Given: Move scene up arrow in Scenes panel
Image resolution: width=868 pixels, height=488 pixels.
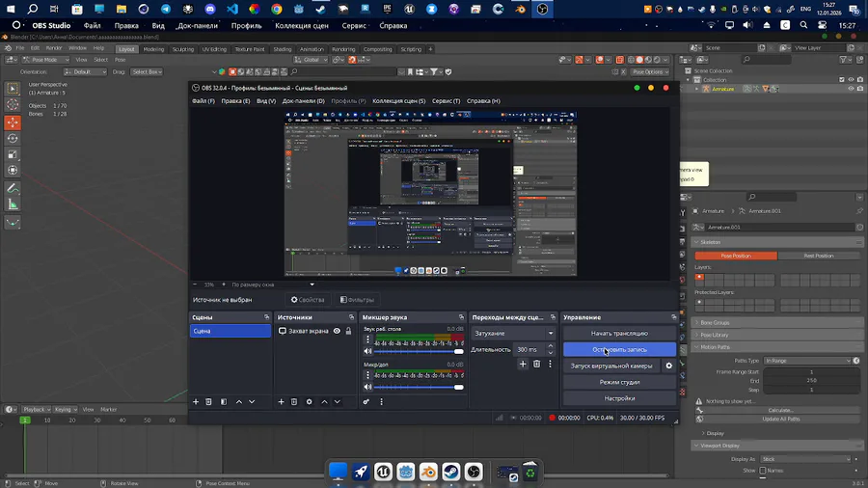Looking at the screenshot, I should tap(239, 402).
